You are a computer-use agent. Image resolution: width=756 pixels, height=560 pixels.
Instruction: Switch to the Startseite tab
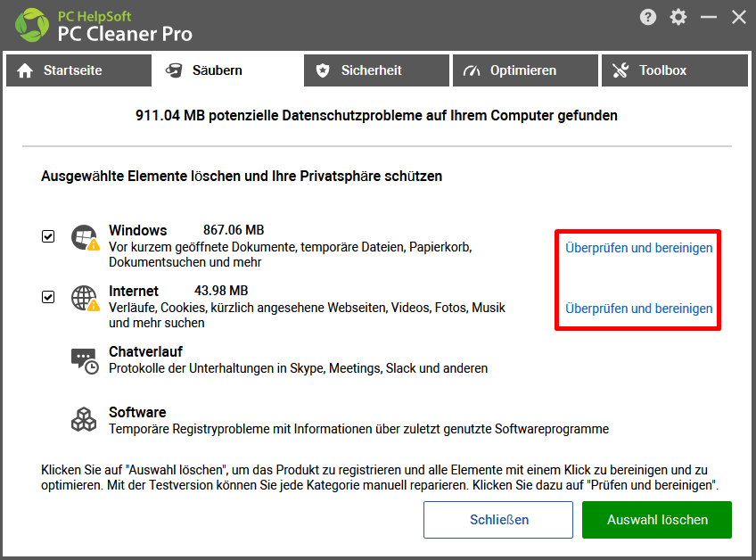[x=78, y=70]
